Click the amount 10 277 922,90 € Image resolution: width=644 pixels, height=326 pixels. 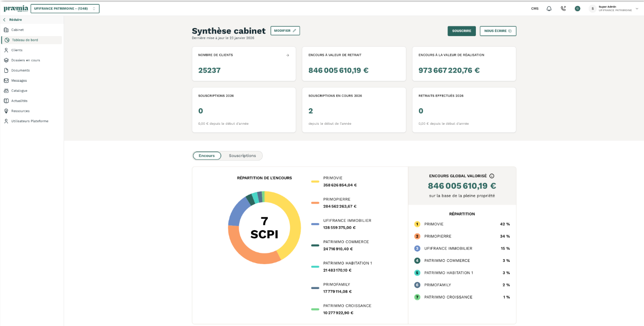[338, 313]
